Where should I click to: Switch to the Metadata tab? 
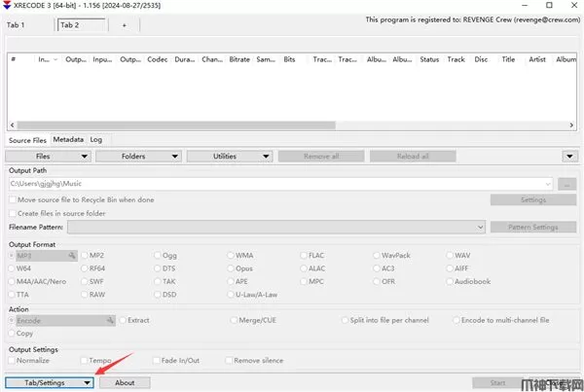[x=68, y=140]
